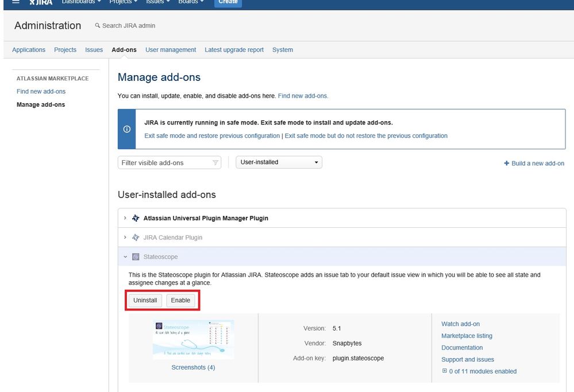
Task: Open Find new add-ons in sidebar
Action: [41, 91]
